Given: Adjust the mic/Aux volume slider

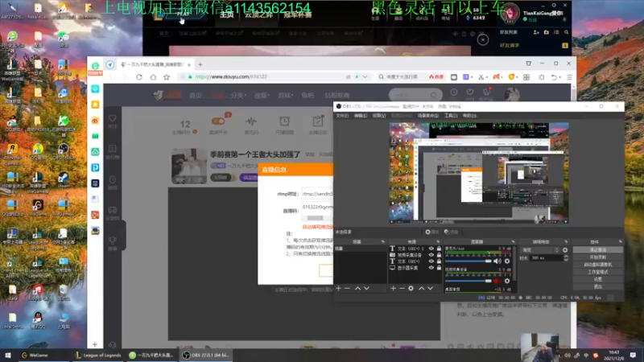Looking at the screenshot, I should click(469, 261).
